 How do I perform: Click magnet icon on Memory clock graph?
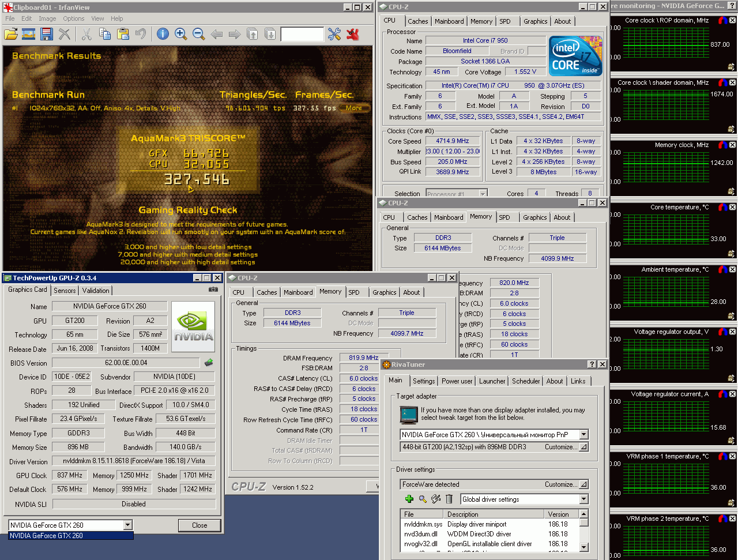[722, 145]
